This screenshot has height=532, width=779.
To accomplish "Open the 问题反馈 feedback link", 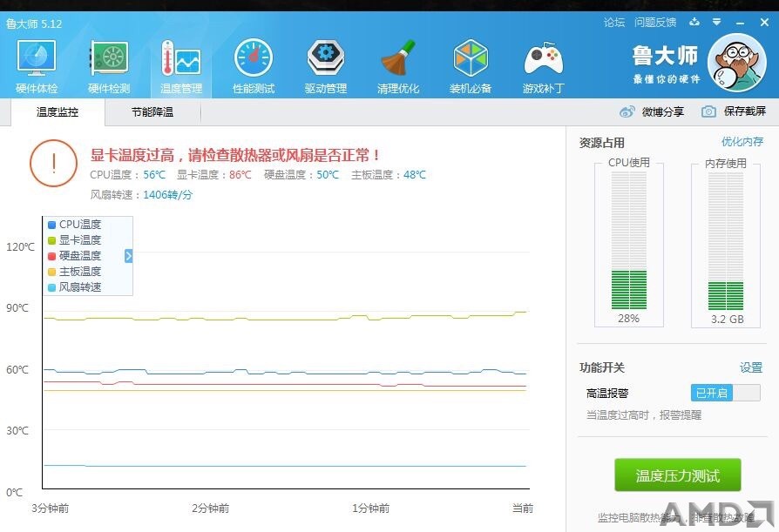I will 655,23.
